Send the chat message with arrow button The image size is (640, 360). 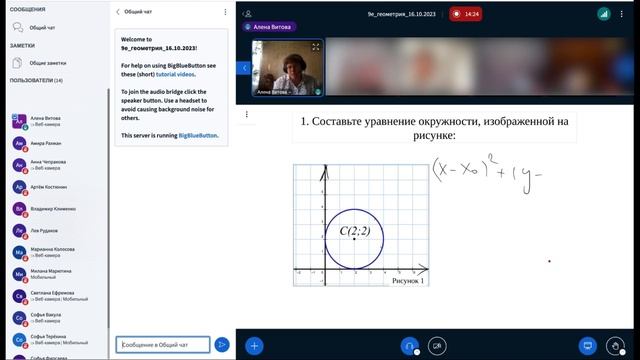pyautogui.click(x=222, y=345)
